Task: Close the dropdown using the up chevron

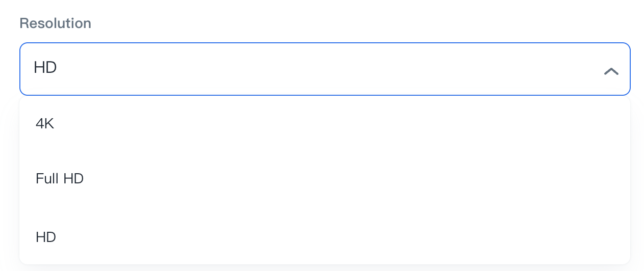Action: (611, 71)
